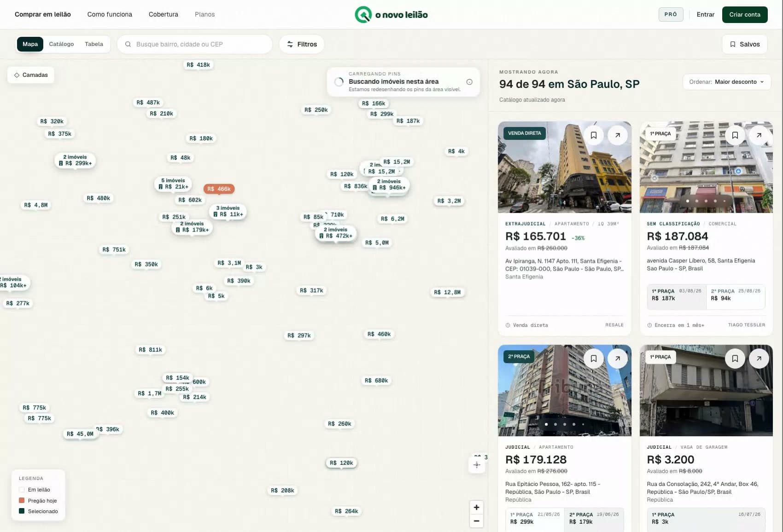This screenshot has height=532, width=783.
Task: Open the Como funciona page
Action: (110, 15)
